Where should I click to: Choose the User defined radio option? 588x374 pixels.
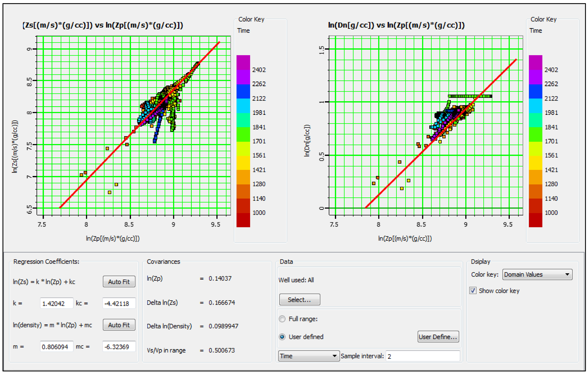click(282, 337)
